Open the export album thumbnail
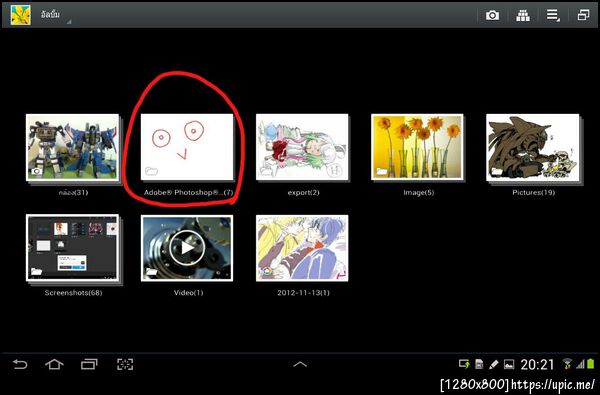 (302, 147)
